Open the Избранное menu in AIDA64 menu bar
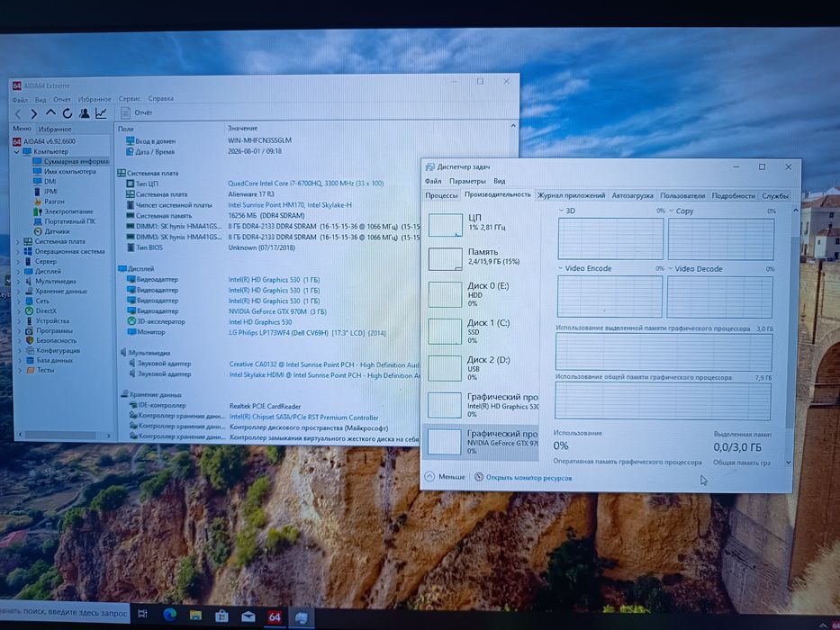 [95, 99]
